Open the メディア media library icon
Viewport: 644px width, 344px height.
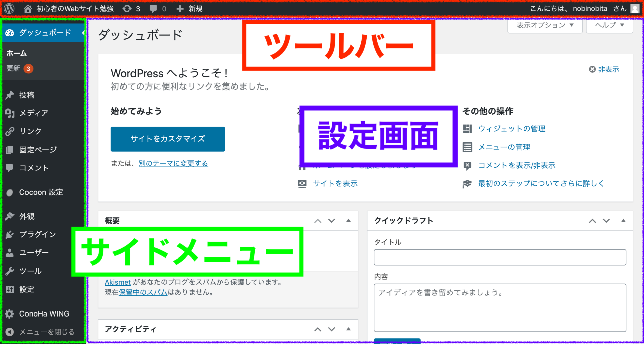pos(10,113)
